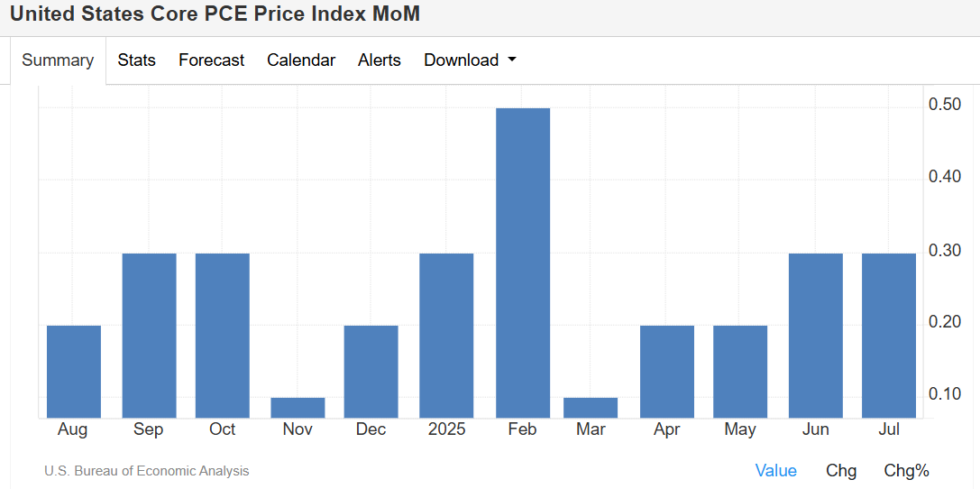980x489 pixels.
Task: Select the November bar in chart
Action: (x=298, y=408)
